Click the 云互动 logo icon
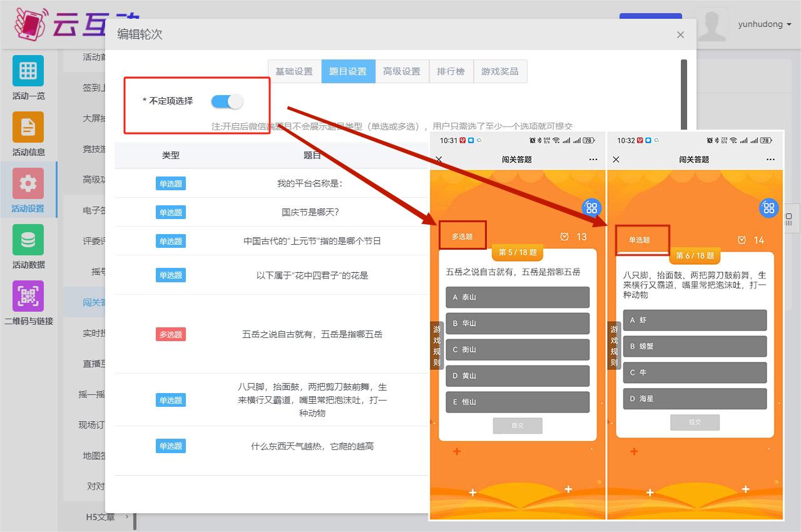801x532 pixels. pos(30,24)
